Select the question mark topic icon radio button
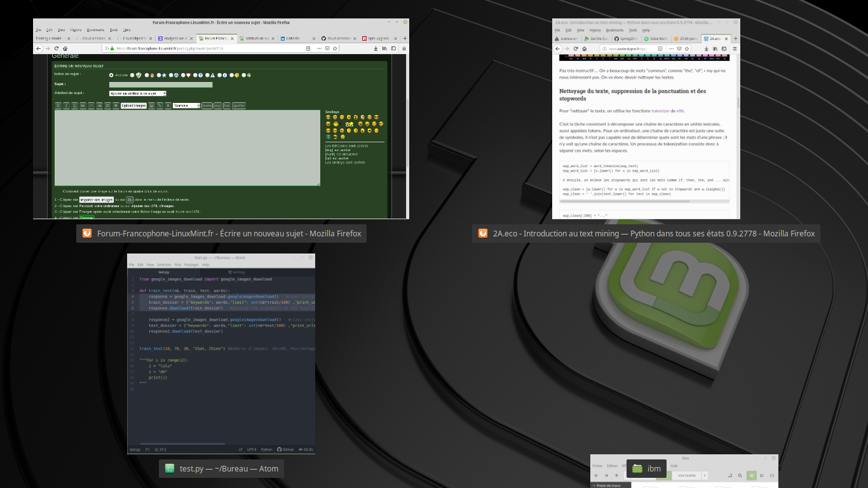 pyautogui.click(x=196, y=75)
